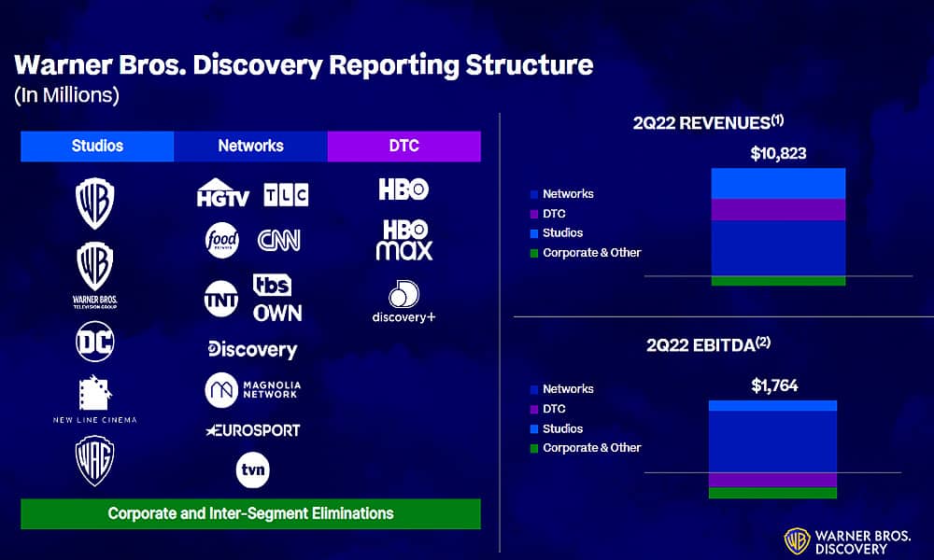
Task: Switch to the 2Q22 EBITDA section
Action: [x=707, y=344]
